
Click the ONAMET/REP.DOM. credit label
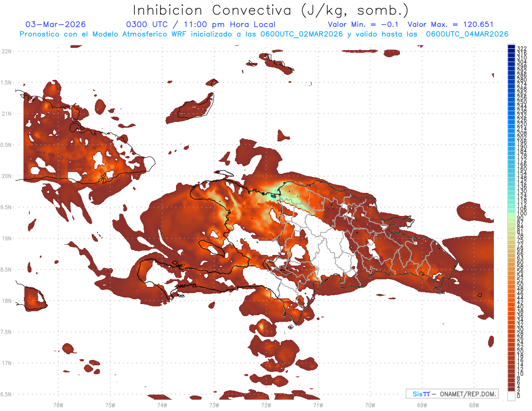[468, 394]
